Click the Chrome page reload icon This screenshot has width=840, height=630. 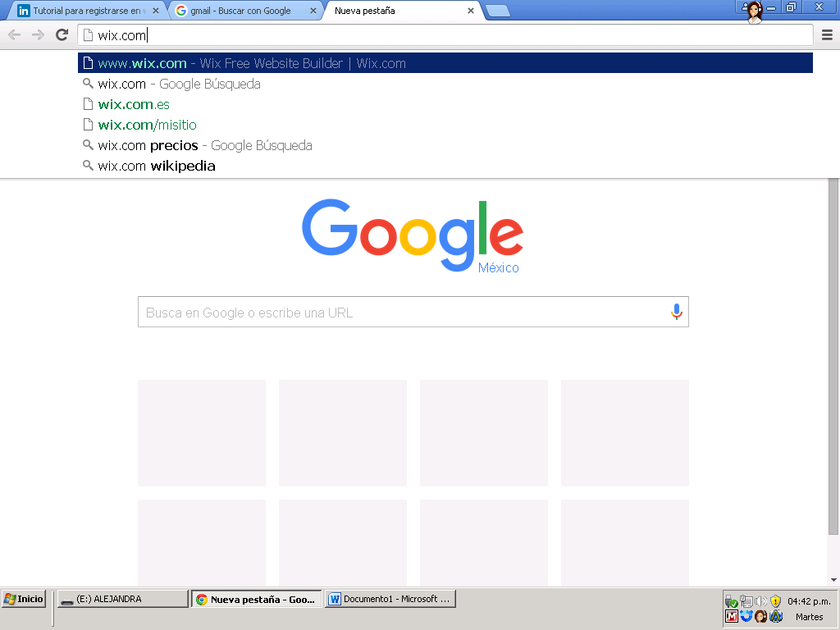point(61,34)
